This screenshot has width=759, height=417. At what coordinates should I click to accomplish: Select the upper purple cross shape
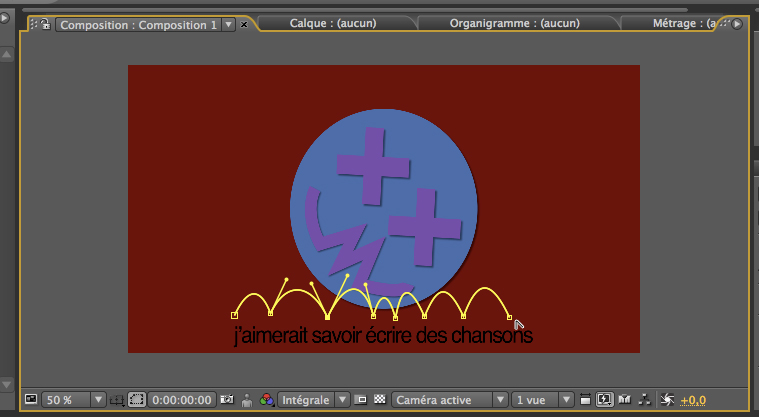coord(373,166)
